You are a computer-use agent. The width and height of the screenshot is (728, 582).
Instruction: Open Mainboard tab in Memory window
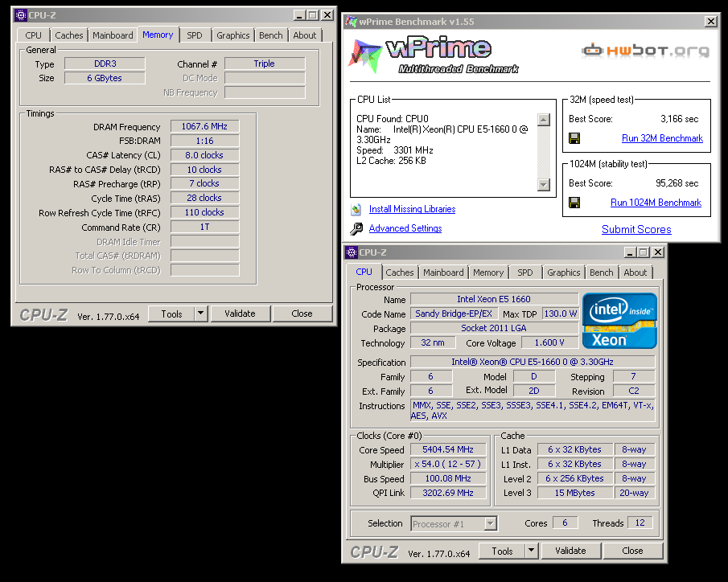click(x=113, y=35)
